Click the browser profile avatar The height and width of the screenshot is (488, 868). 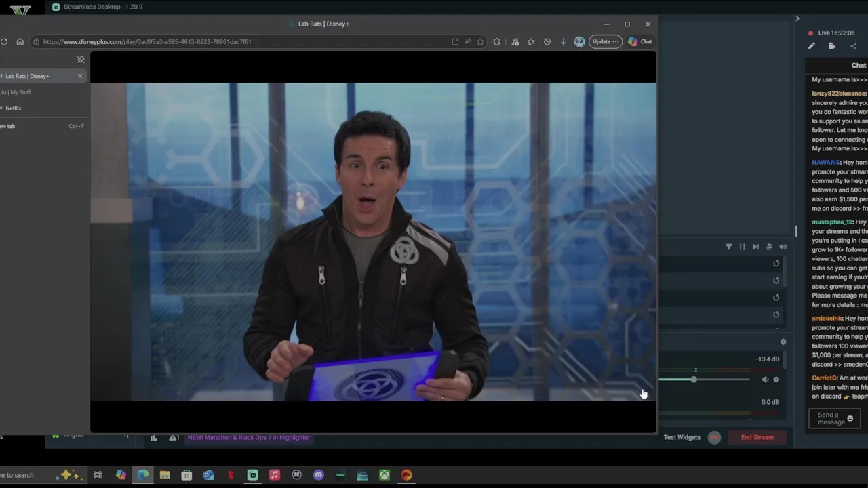[x=579, y=41]
